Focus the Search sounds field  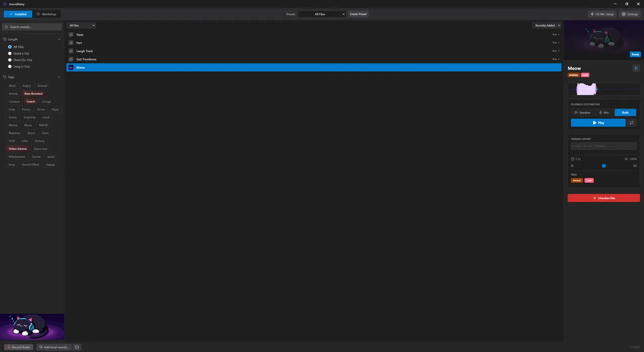33,27
